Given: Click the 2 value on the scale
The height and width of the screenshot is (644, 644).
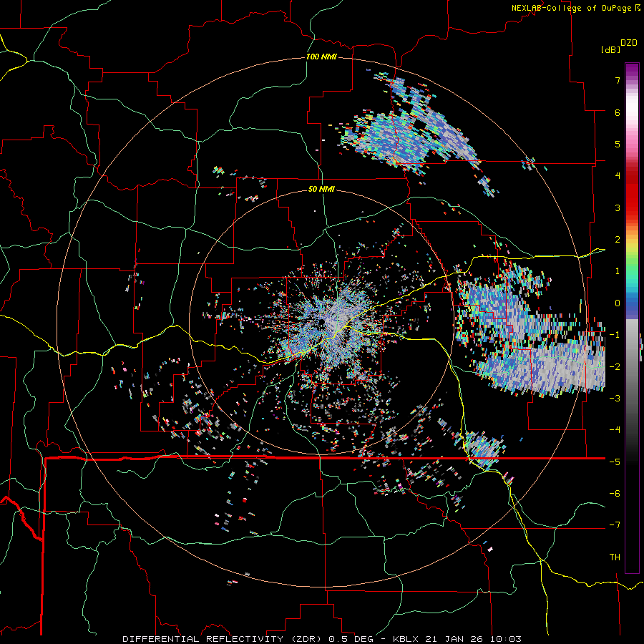Looking at the screenshot, I should tap(618, 240).
